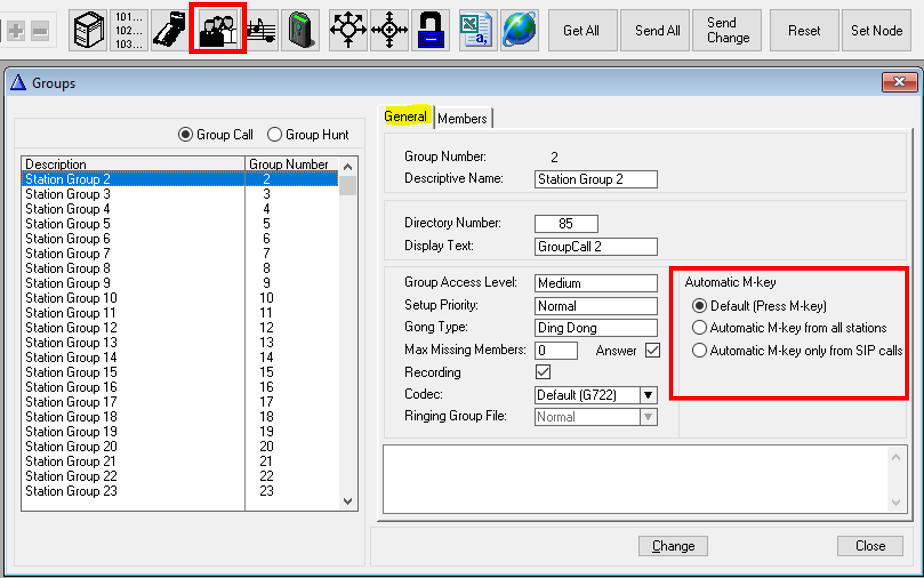924x578 pixels.
Task: Toggle the Recording checkbox
Action: pos(543,372)
